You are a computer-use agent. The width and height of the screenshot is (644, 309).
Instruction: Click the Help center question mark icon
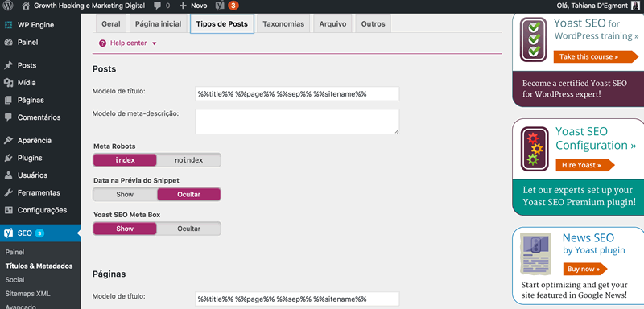coord(102,43)
